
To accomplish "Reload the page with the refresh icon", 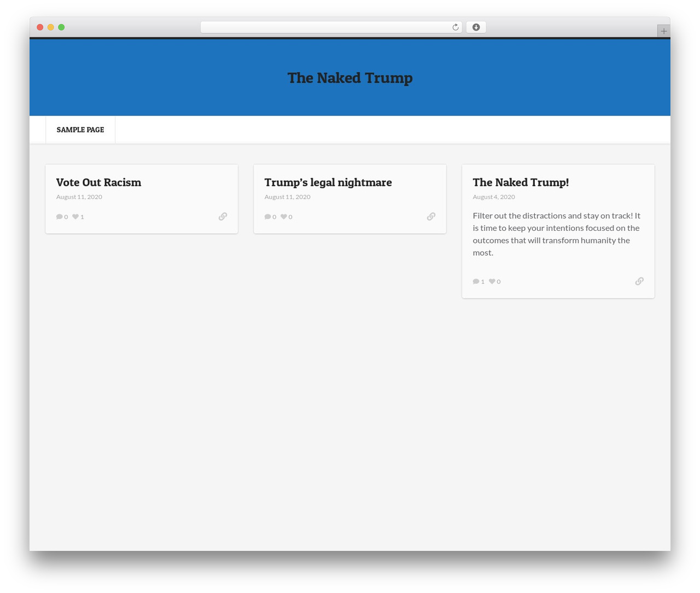I will click(455, 27).
